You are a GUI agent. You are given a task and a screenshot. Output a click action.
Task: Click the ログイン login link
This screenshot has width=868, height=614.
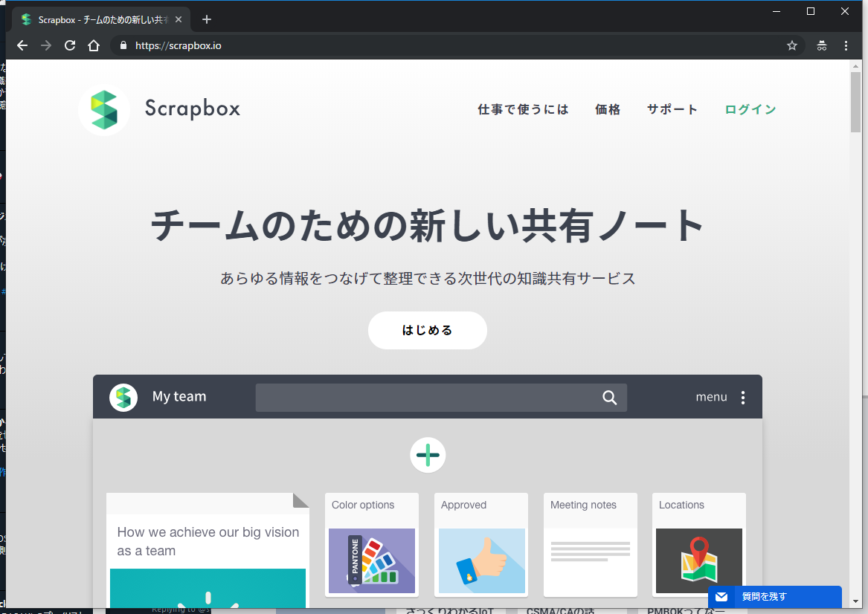click(x=750, y=109)
